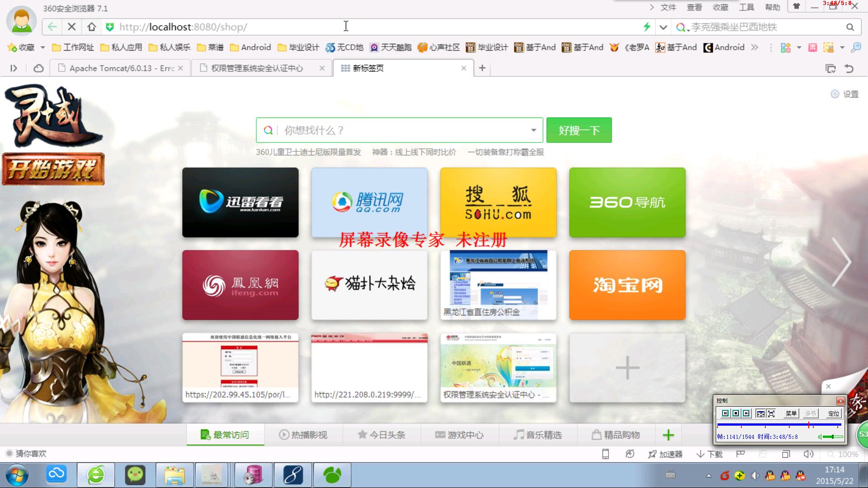Open the 淘宝网 tile
This screenshot has height=488, width=868.
coord(627,285)
